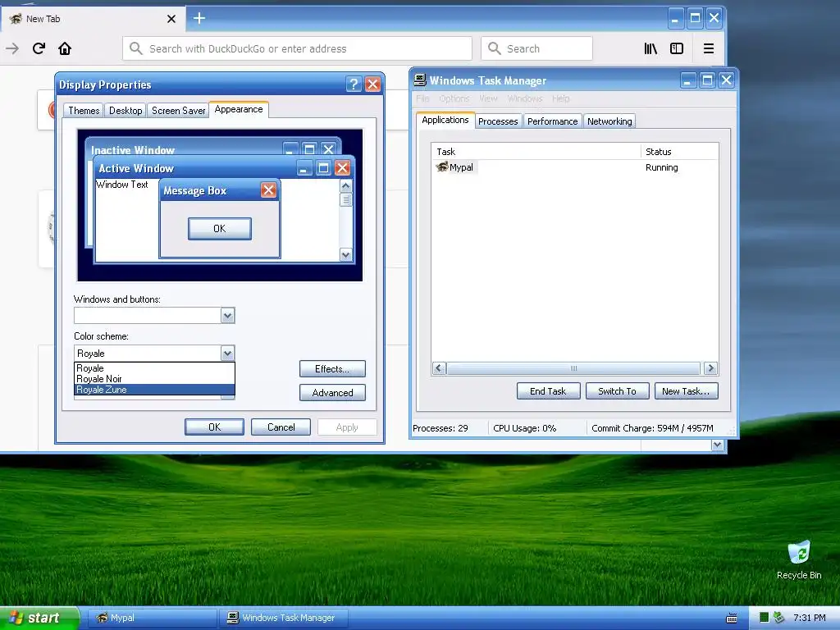Select the Applications tab in Task Manager
The height and width of the screenshot is (630, 840).
pos(445,120)
